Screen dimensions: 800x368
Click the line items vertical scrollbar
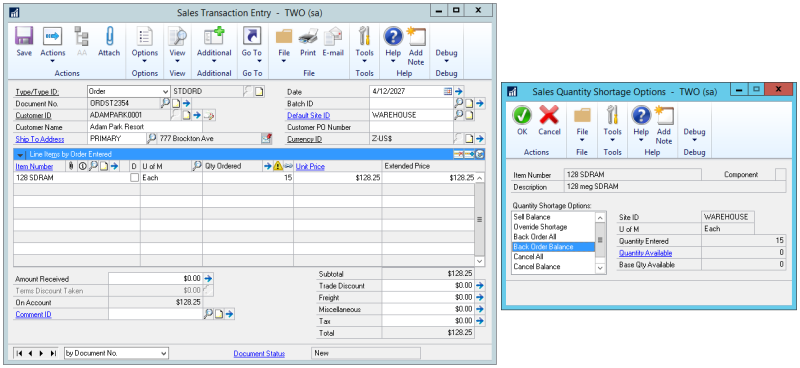pyautogui.click(x=480, y=219)
